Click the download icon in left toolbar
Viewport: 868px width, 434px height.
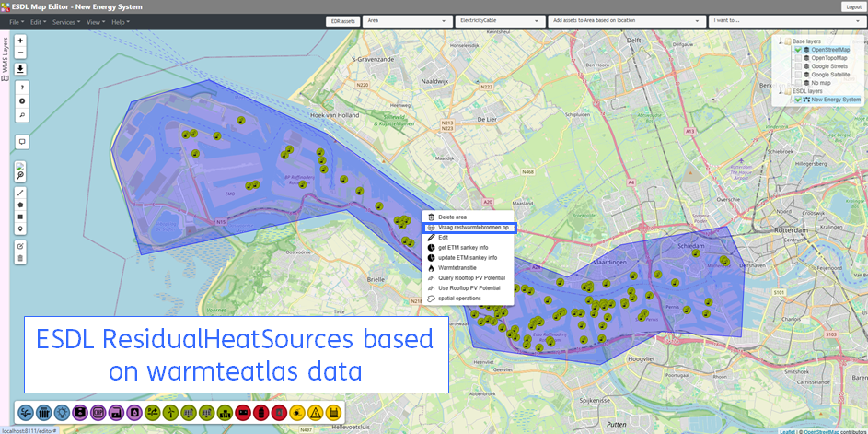(x=21, y=69)
